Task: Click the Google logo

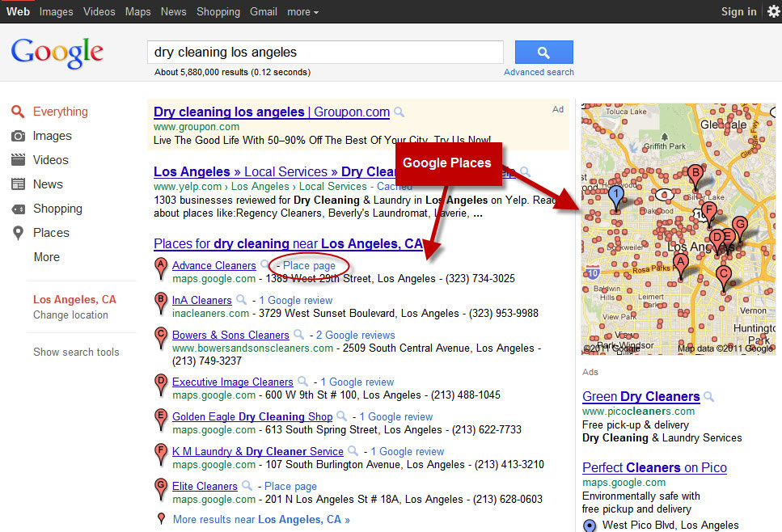Action: (57, 53)
